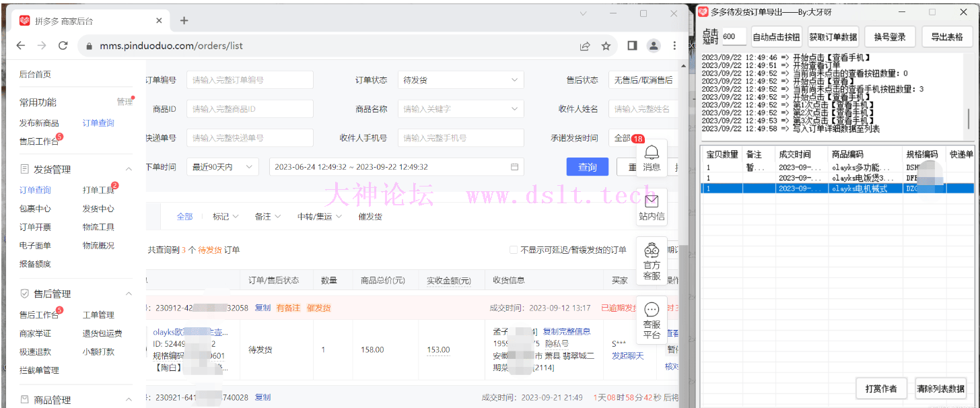Click the blue 查询 search button

tap(588, 167)
